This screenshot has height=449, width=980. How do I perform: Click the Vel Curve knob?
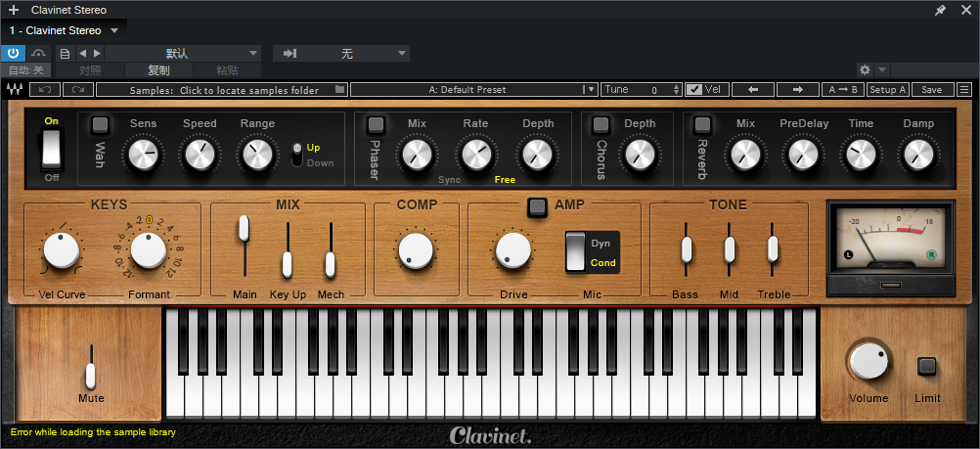click(62, 250)
